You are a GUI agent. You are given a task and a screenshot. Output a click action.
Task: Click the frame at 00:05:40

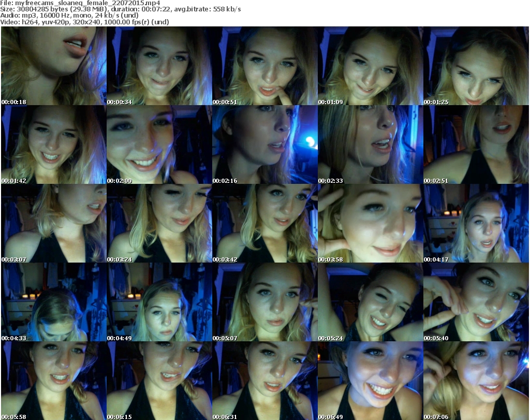click(476, 302)
